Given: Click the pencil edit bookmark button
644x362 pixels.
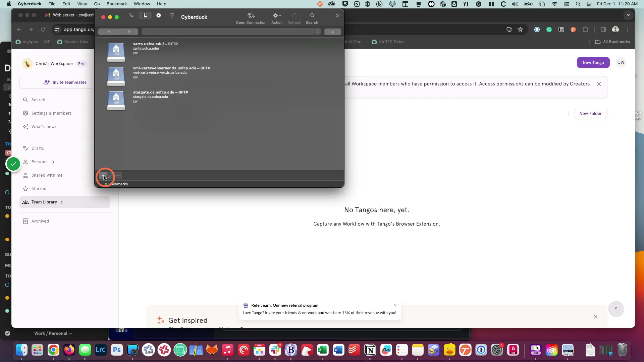Looking at the screenshot, I should (110, 175).
